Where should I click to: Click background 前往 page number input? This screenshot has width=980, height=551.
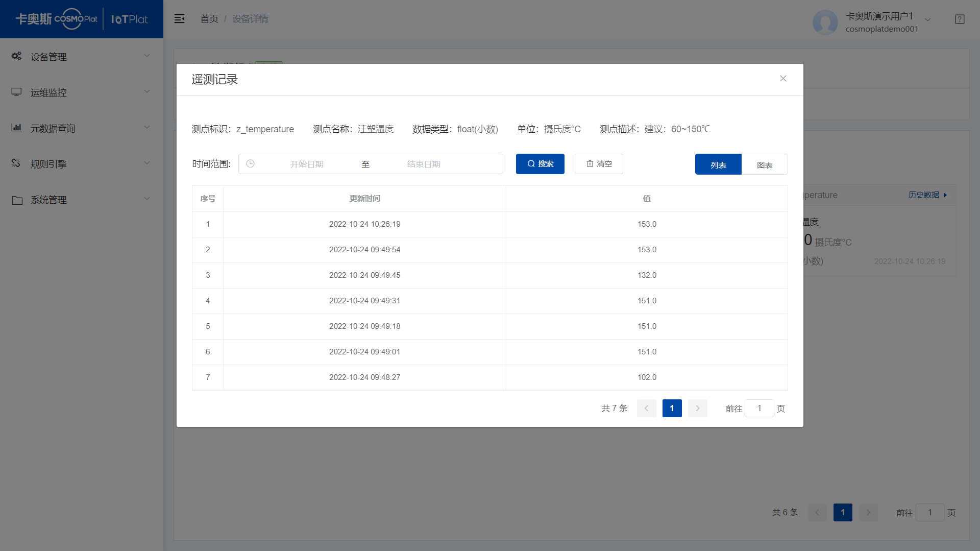[x=930, y=512]
